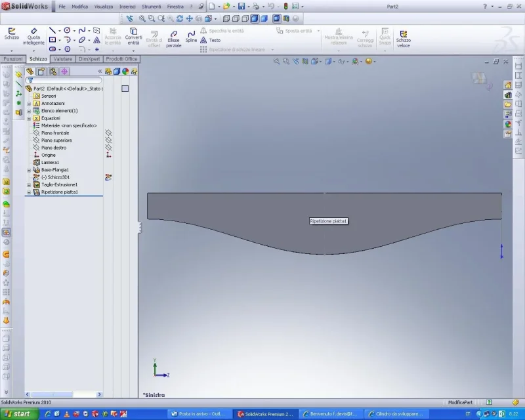
Task: Select the Point sketch tool
Action: pyautogui.click(x=96, y=49)
